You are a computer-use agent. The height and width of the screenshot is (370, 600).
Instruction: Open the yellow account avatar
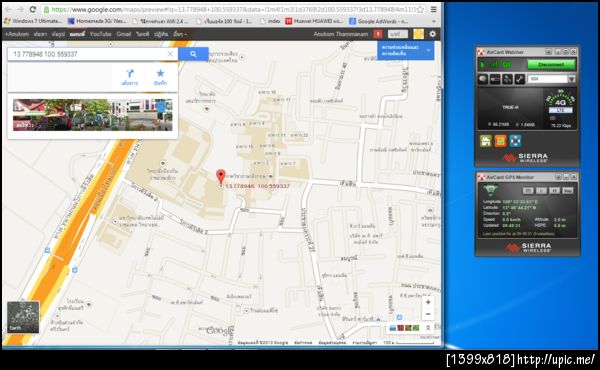418,34
